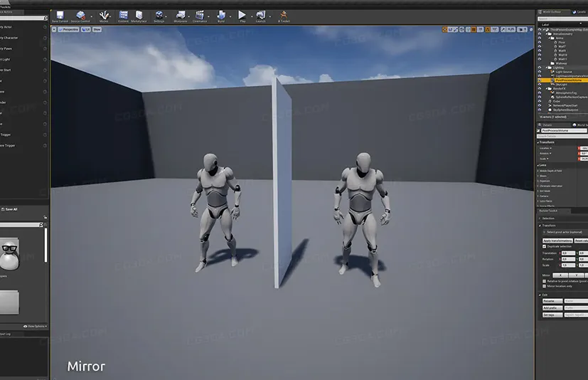
Task: Select the NetworkPlayerStart actor in the outliner
Action: coord(565,105)
